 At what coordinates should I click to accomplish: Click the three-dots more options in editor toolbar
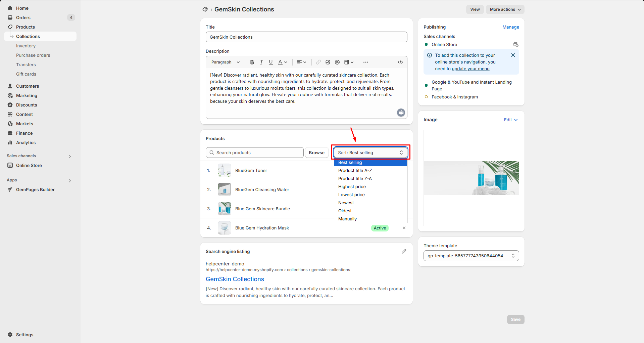[366, 62]
